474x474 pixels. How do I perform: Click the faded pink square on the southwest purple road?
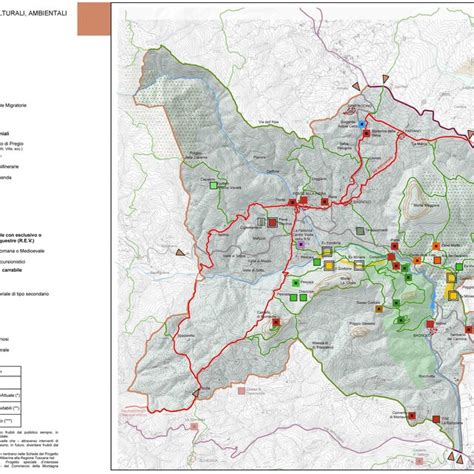[x=194, y=426]
